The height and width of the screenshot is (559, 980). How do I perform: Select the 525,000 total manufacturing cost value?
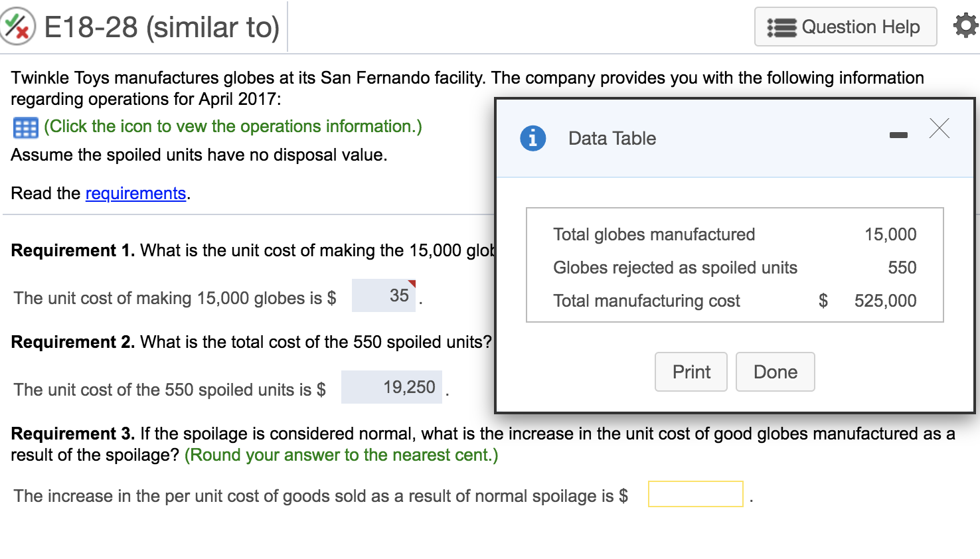884,301
